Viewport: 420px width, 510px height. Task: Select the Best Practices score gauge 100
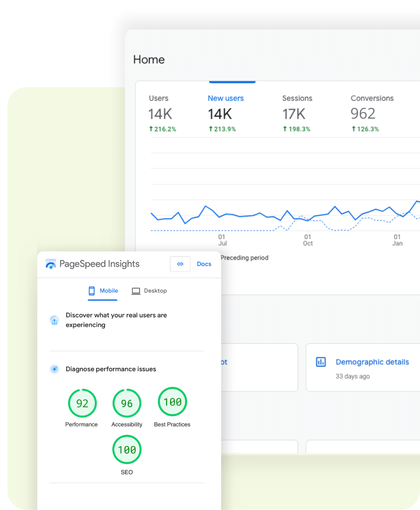click(172, 402)
